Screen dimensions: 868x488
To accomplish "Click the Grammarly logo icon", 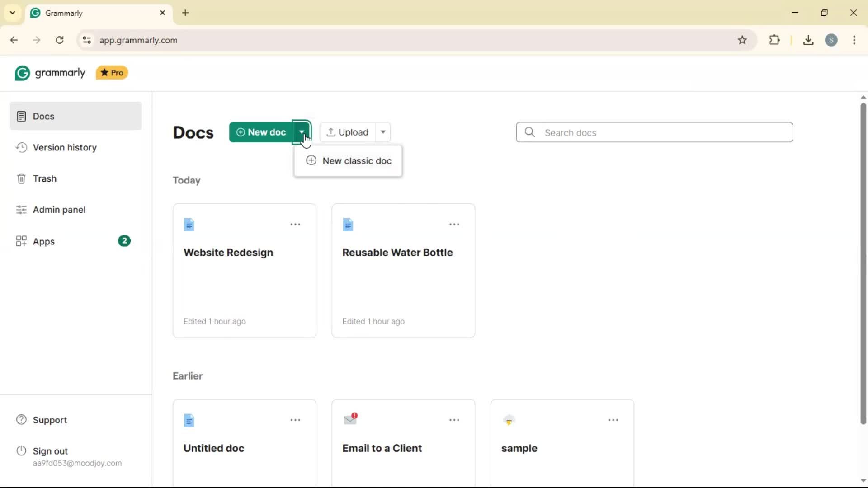I will pos(22,73).
